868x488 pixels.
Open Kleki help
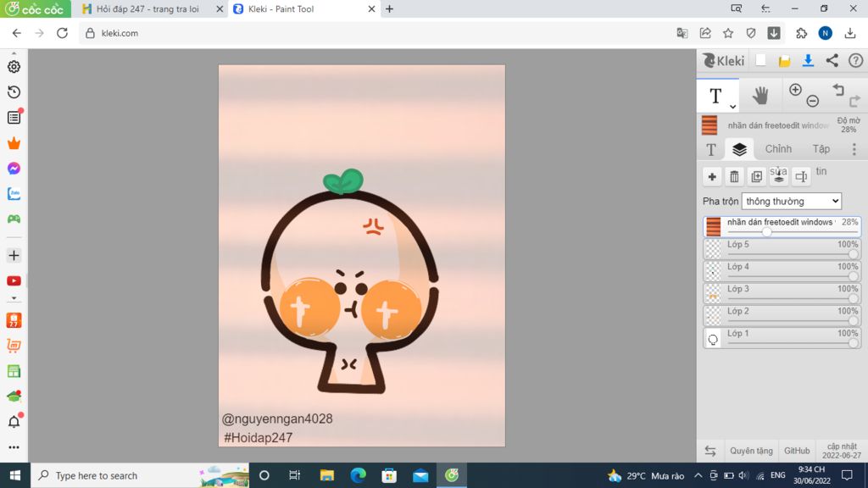click(x=855, y=61)
